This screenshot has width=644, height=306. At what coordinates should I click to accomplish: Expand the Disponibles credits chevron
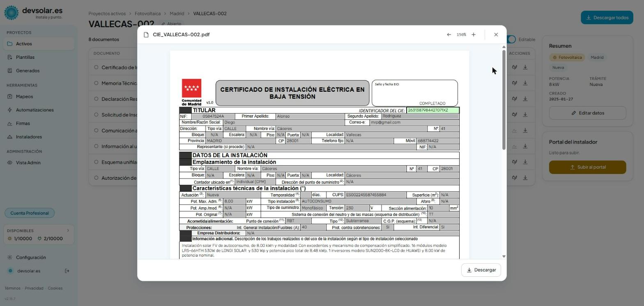pyautogui.click(x=68, y=231)
